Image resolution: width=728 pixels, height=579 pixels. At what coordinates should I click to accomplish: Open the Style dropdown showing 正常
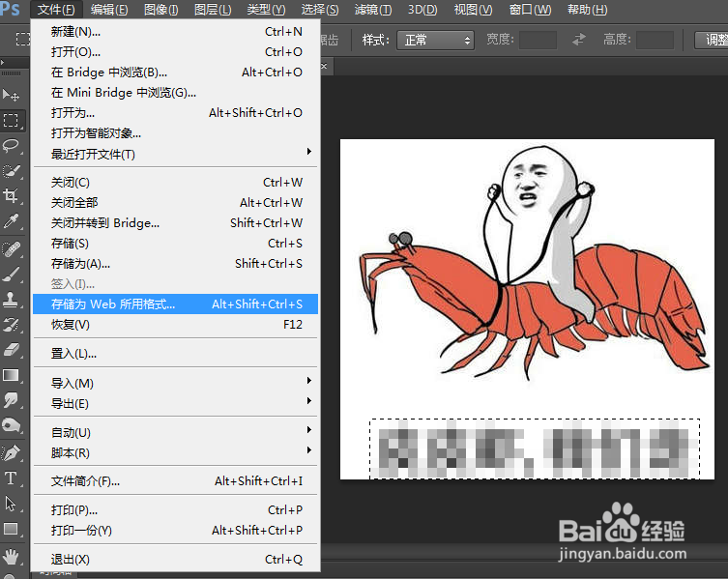click(435, 40)
